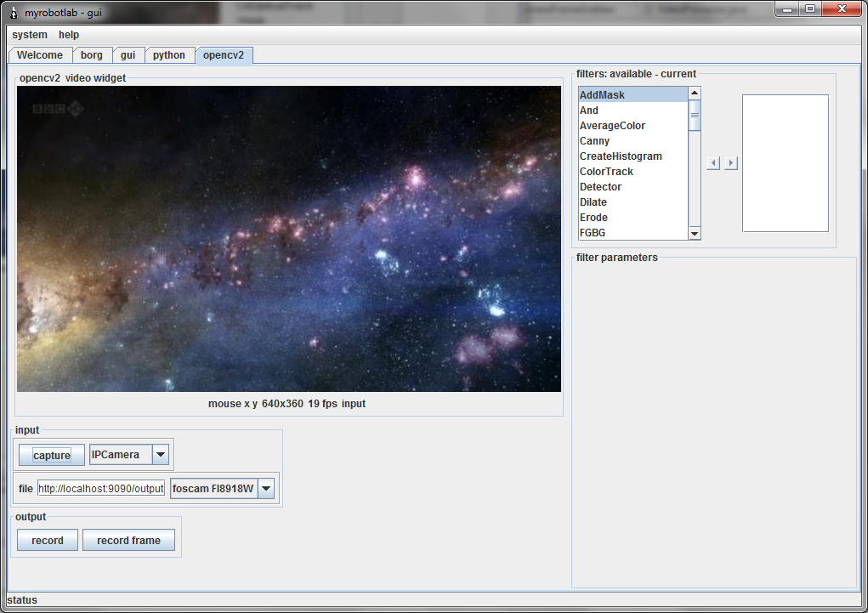Select the AverageColor filter
Viewport: 868px width, 613px height.
click(x=633, y=126)
